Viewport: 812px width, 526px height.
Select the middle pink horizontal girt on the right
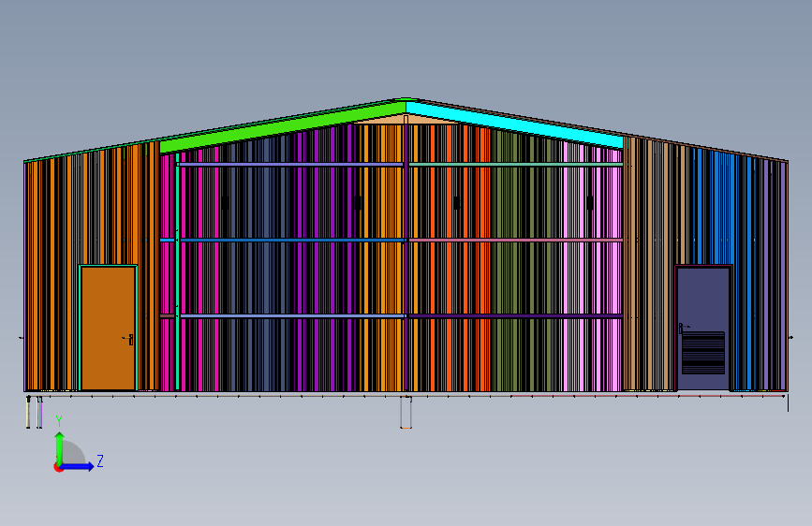pos(516,241)
